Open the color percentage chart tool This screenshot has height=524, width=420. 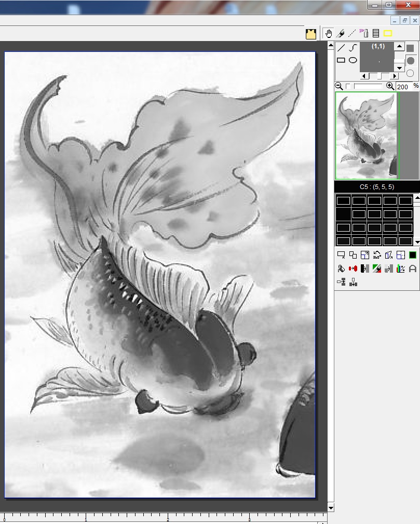(x=400, y=268)
